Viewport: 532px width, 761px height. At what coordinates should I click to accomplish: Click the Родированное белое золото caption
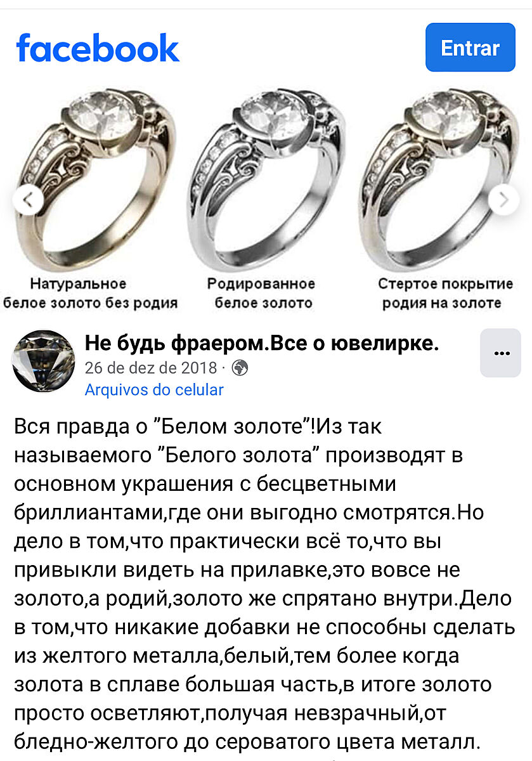262,293
